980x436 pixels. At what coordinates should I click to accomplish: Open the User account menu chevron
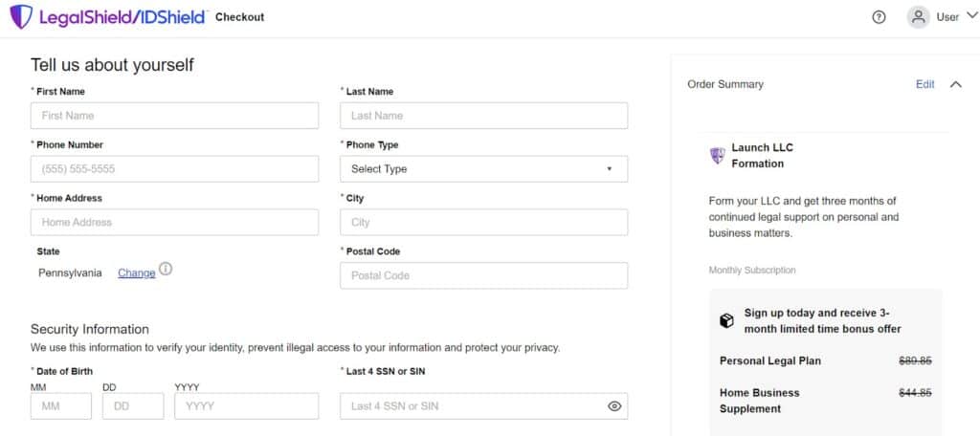pos(971,16)
